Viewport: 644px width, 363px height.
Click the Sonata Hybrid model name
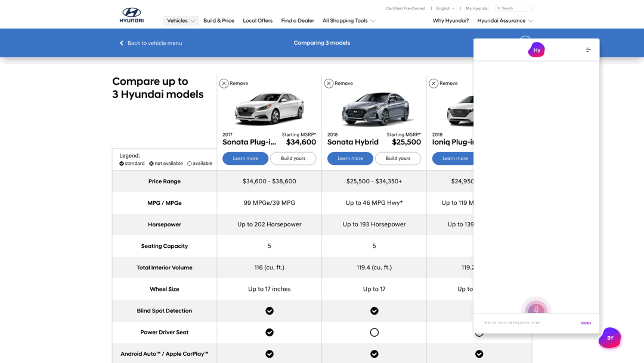point(353,142)
